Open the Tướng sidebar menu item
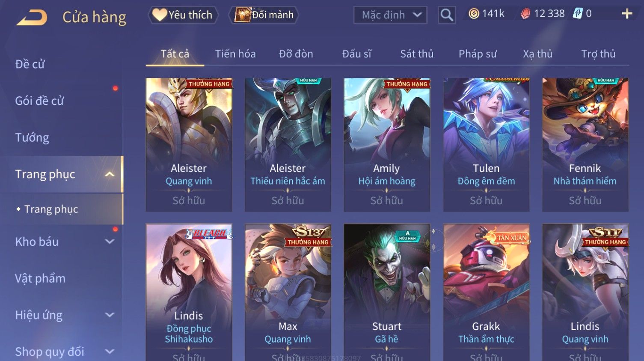This screenshot has width=644, height=361. [32, 137]
